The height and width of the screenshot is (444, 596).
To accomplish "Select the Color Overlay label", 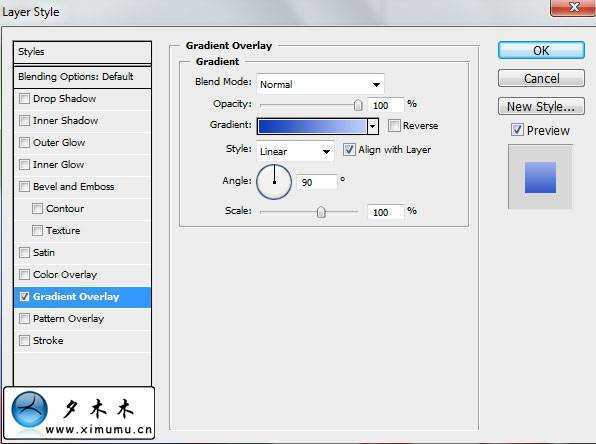I will click(65, 274).
